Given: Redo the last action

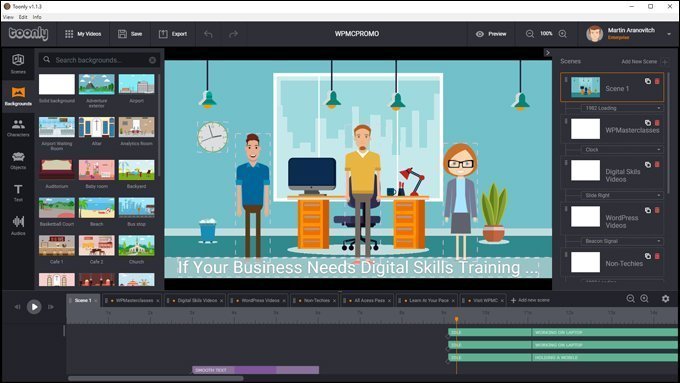Looking at the screenshot, I should [x=233, y=34].
